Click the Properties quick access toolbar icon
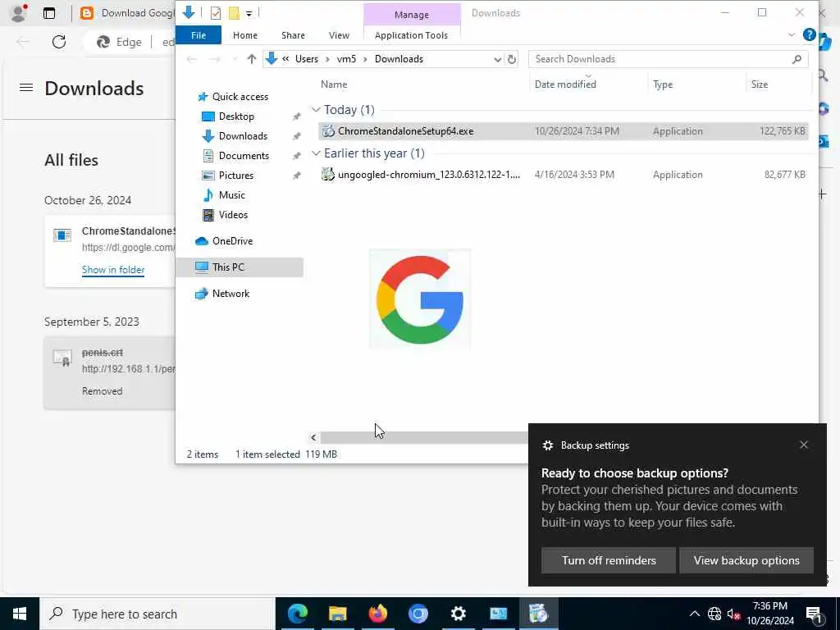The image size is (840, 630). 216,13
